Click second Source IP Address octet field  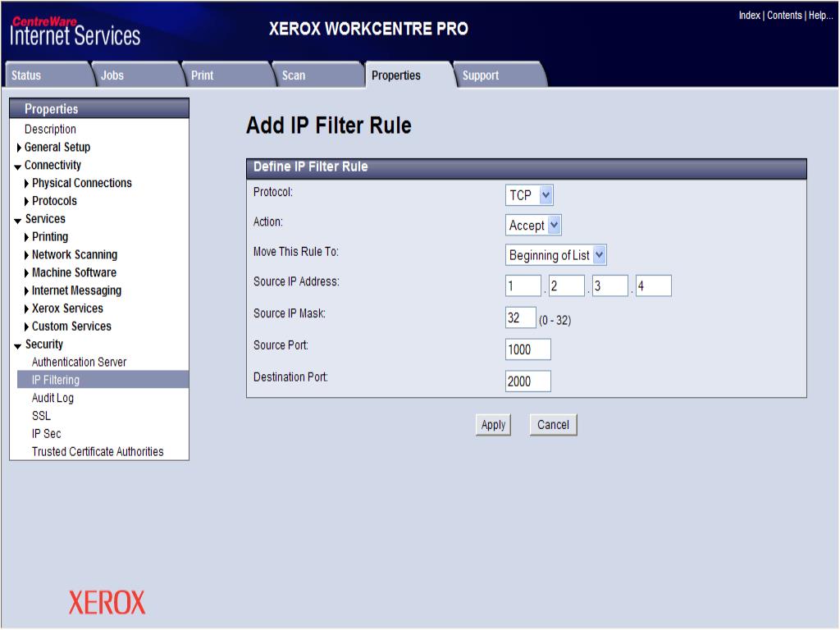(567, 285)
